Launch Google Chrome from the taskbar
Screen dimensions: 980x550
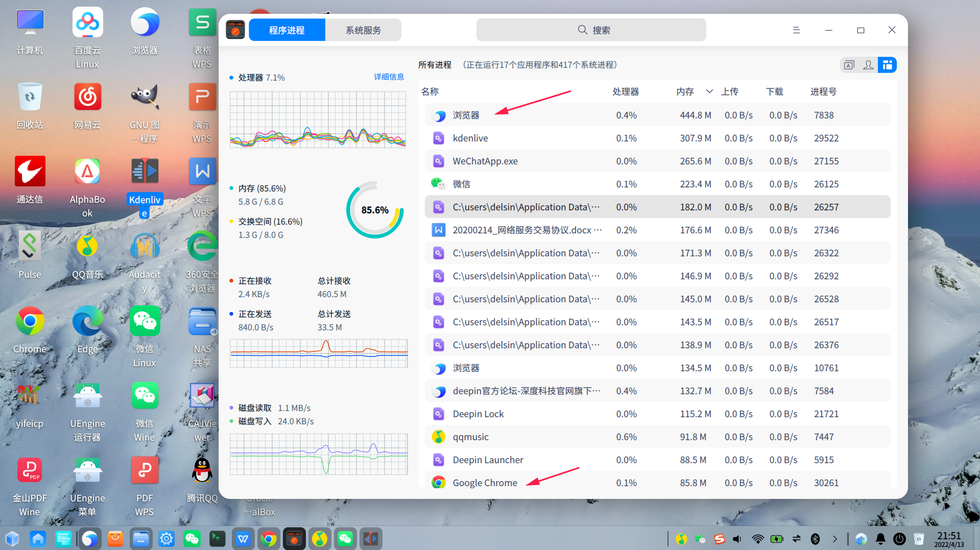(269, 538)
